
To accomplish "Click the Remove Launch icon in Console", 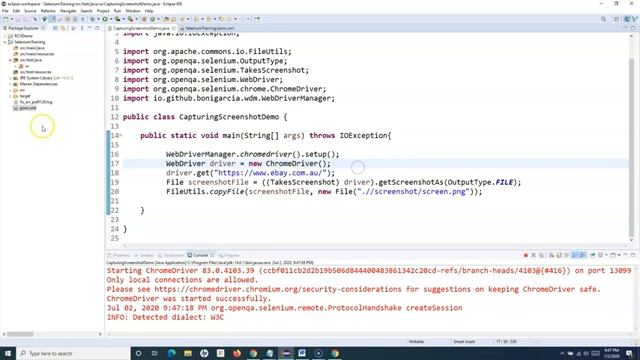I will click(533, 255).
